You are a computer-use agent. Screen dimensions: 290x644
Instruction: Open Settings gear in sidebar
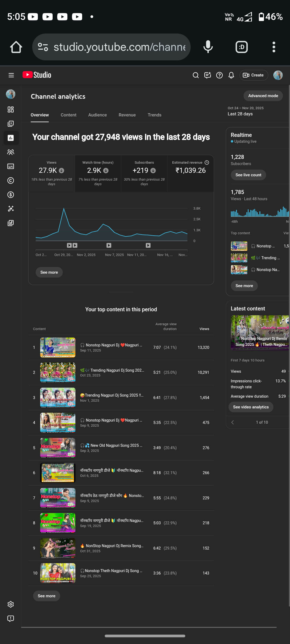11,604
